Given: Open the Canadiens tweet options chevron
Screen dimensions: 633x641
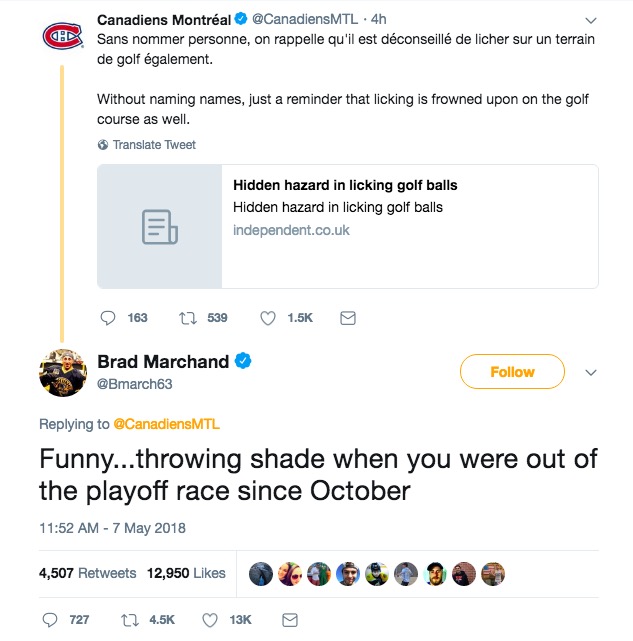Looking at the screenshot, I should tap(590, 19).
